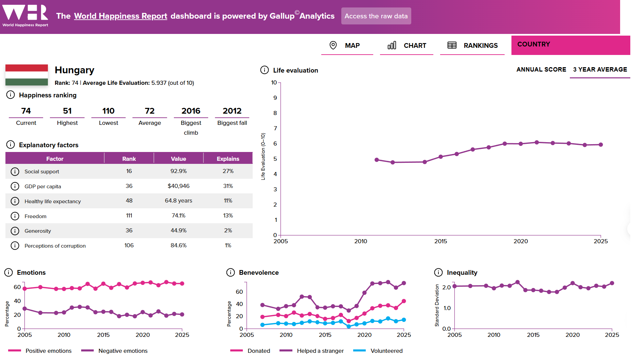
Task: Select the COUNTRY tab
Action: coord(571,45)
